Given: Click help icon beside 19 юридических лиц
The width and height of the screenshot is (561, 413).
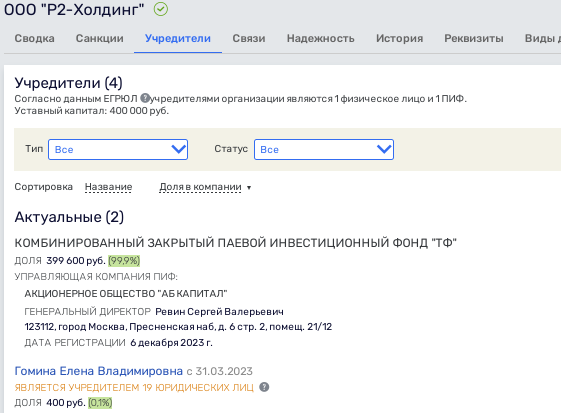Looking at the screenshot, I should click(x=264, y=387).
